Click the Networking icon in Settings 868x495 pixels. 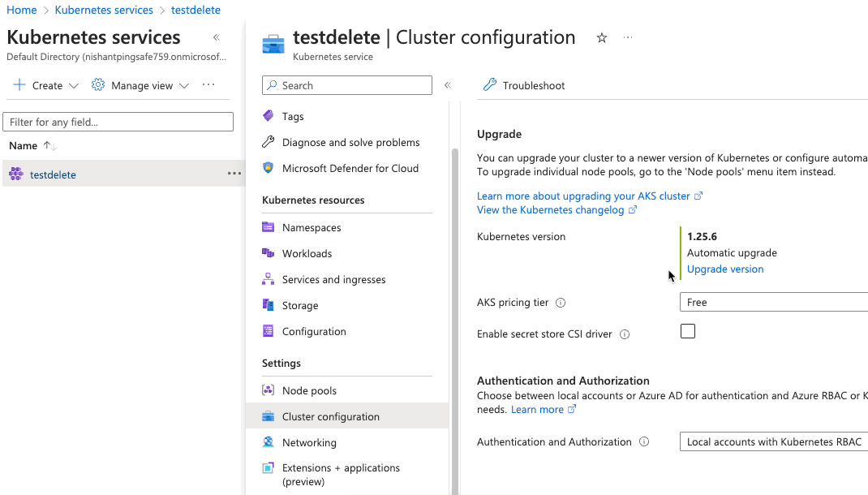(x=269, y=442)
